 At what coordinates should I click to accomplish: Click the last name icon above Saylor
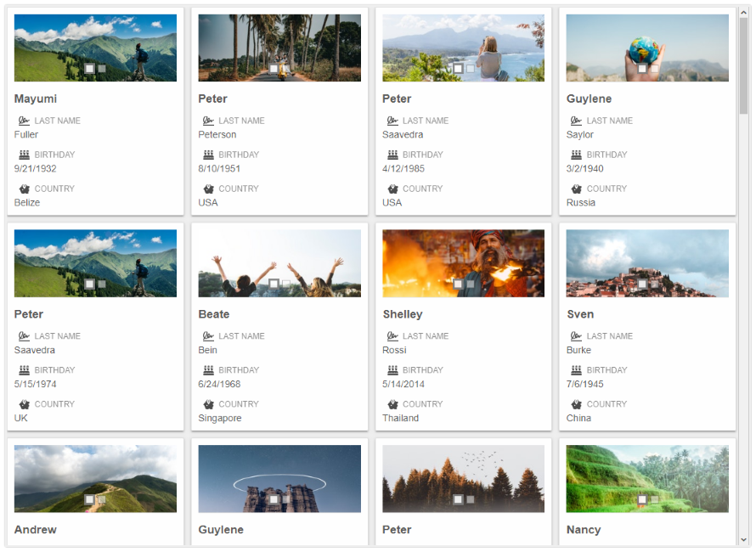point(576,121)
